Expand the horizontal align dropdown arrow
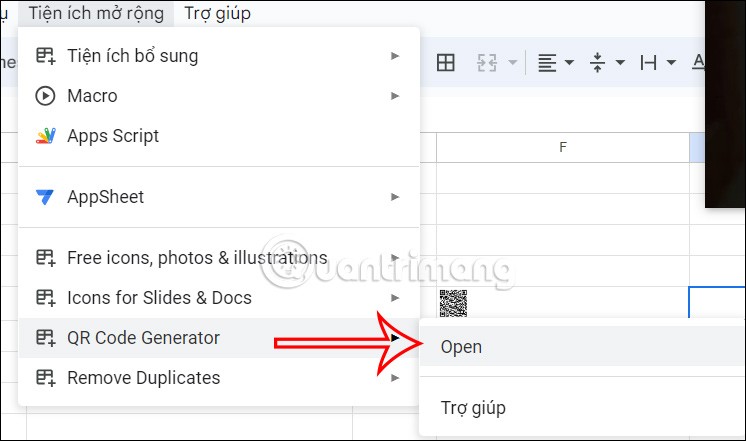The image size is (746, 441). [569, 62]
